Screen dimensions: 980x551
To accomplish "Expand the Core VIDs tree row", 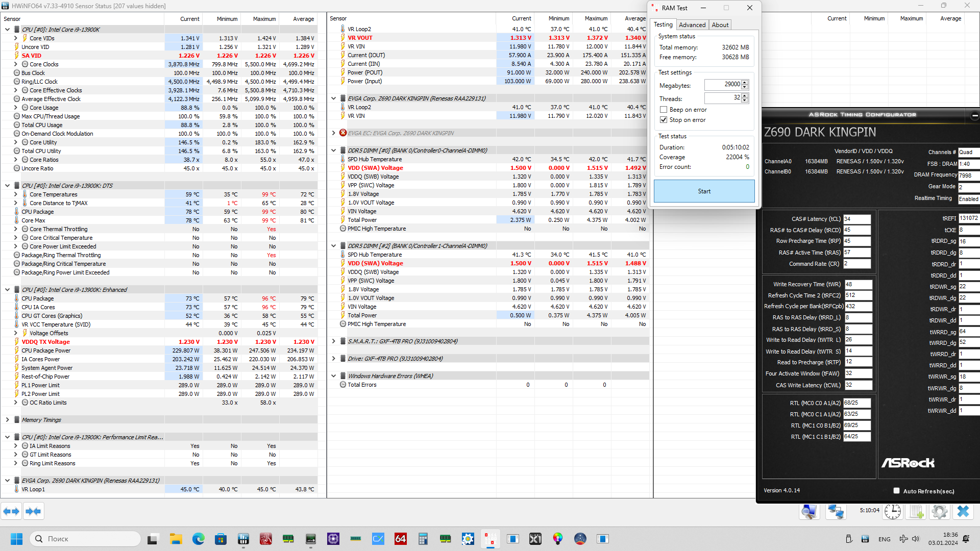I will (16, 38).
